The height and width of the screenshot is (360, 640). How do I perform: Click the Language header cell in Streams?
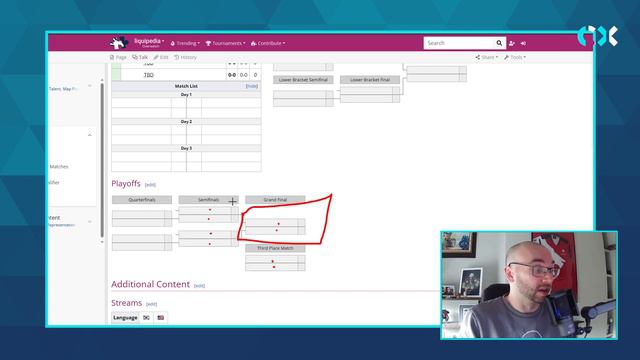pyautogui.click(x=125, y=318)
